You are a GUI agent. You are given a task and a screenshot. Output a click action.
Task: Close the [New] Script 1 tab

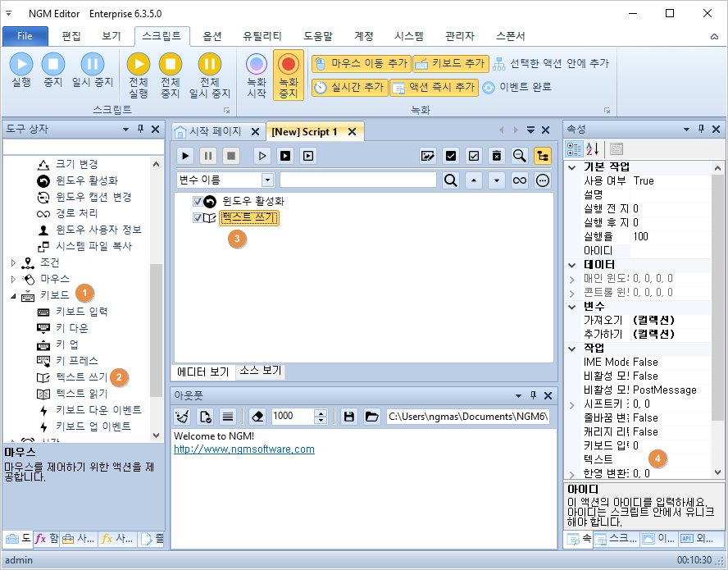352,132
